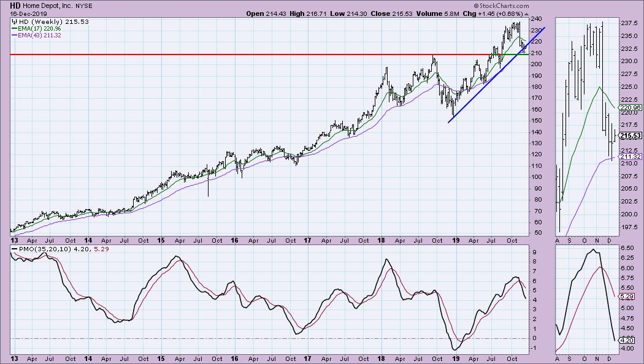644x364 pixels.
Task: Click the 6.50 label on the PMO zoom axis
Action: 627,248
